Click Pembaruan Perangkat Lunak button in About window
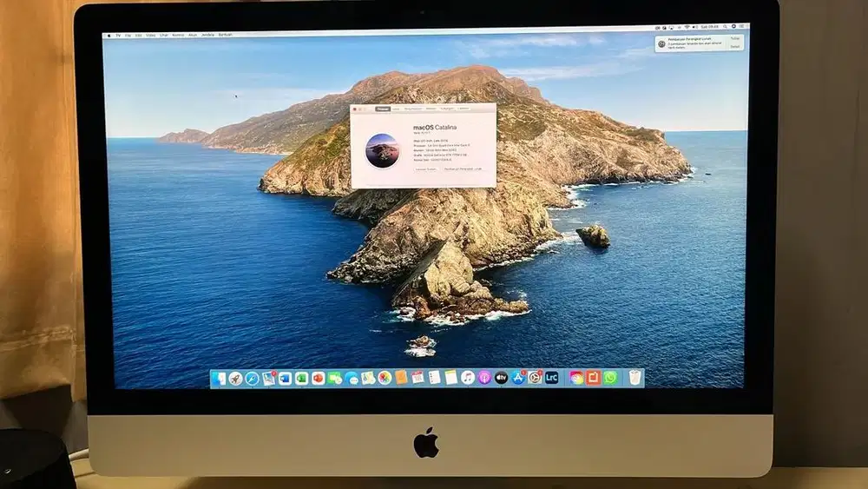Image resolution: width=868 pixels, height=489 pixels. click(463, 169)
